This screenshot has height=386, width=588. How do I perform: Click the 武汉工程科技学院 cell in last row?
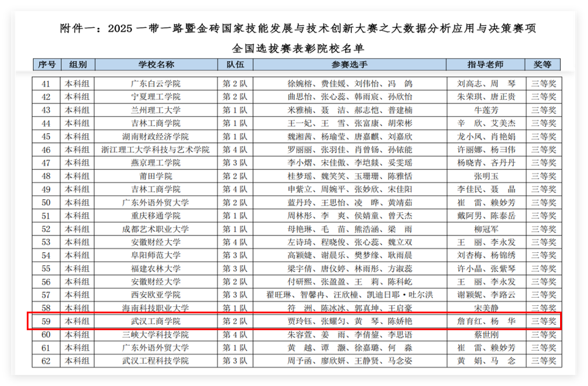(156, 360)
